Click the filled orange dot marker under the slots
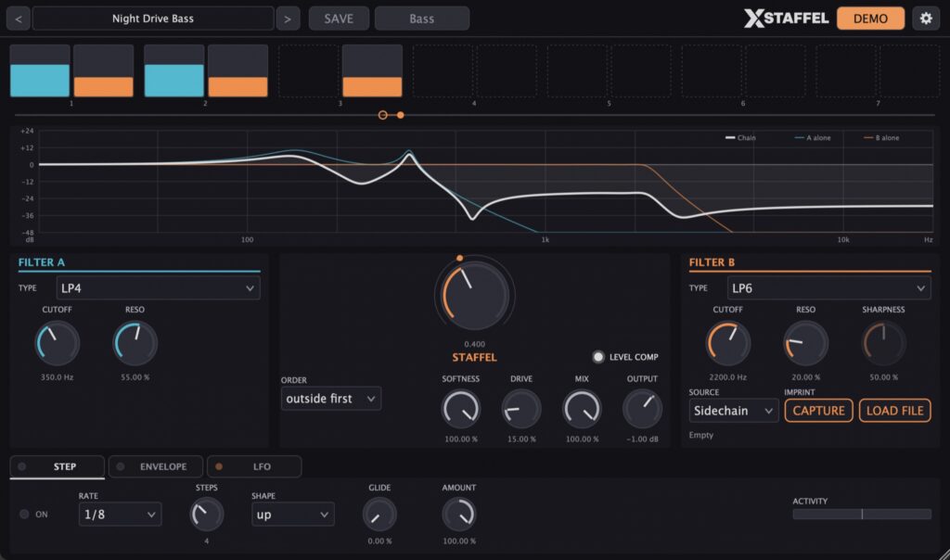 [x=401, y=115]
